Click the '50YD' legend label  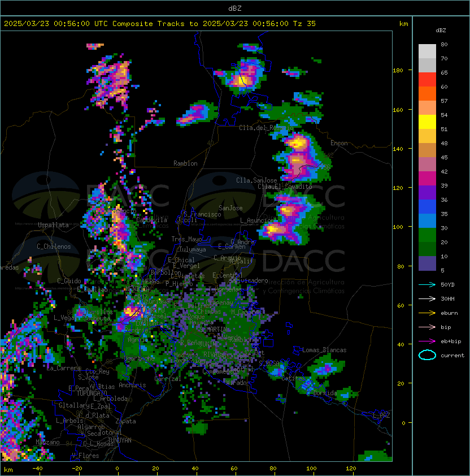(447, 285)
